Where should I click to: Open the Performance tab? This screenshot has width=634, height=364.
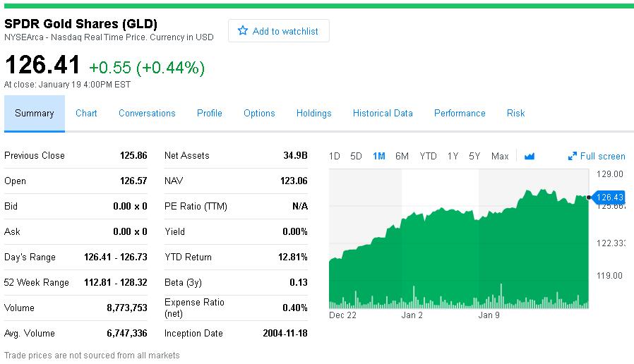point(460,114)
